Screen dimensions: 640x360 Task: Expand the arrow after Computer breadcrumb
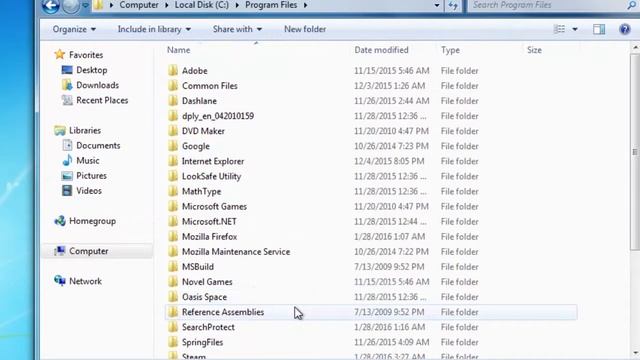(x=167, y=5)
